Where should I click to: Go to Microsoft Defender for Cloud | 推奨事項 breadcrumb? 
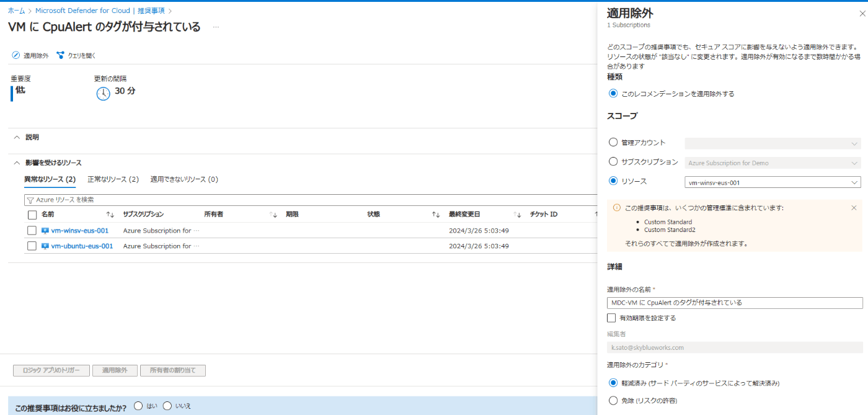click(x=100, y=11)
